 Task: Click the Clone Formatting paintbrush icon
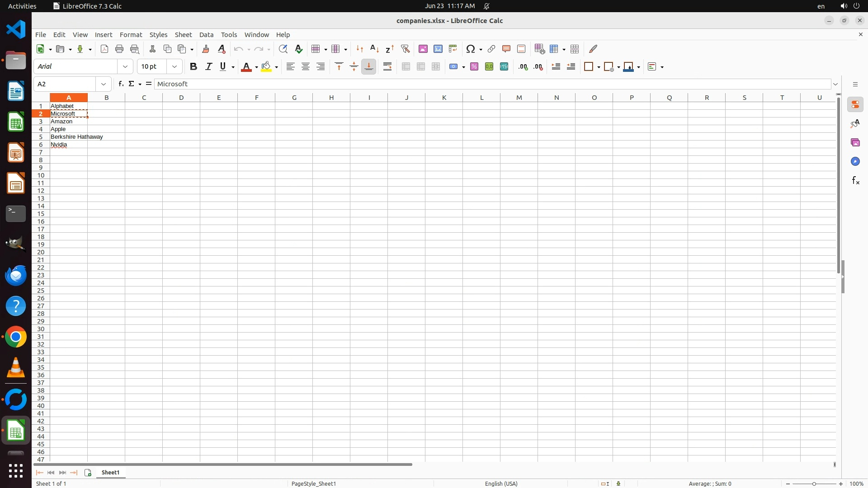[206, 49]
